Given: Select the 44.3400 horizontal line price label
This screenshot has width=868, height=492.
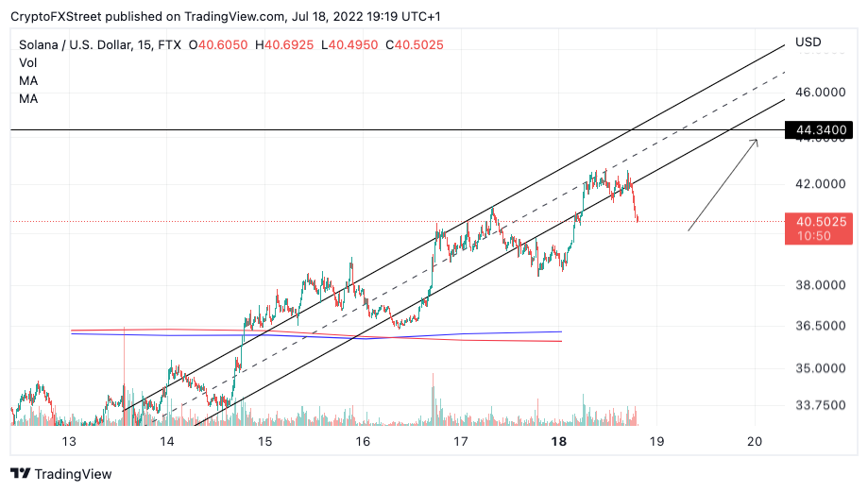Looking at the screenshot, I should point(819,130).
